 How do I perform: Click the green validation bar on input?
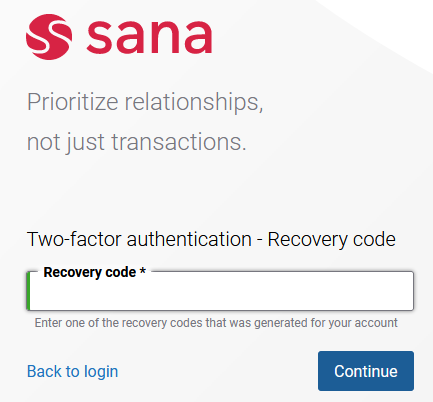point(28,291)
